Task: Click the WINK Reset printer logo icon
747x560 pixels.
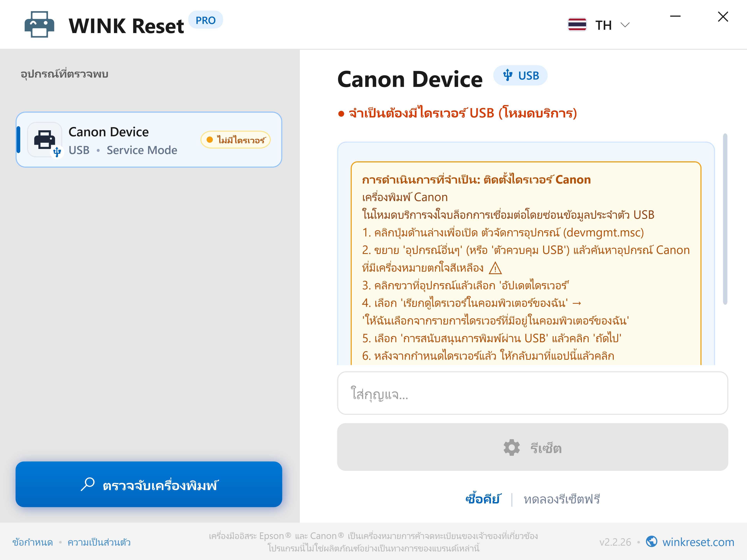Action: (x=39, y=25)
